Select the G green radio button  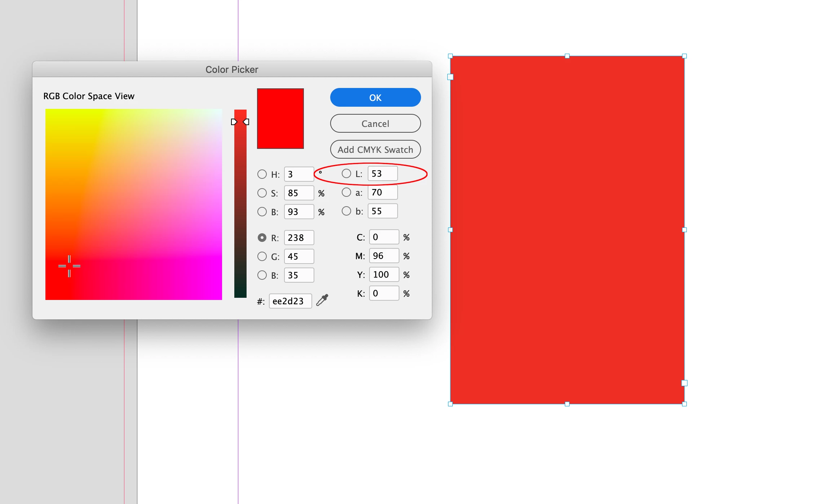pos(262,257)
